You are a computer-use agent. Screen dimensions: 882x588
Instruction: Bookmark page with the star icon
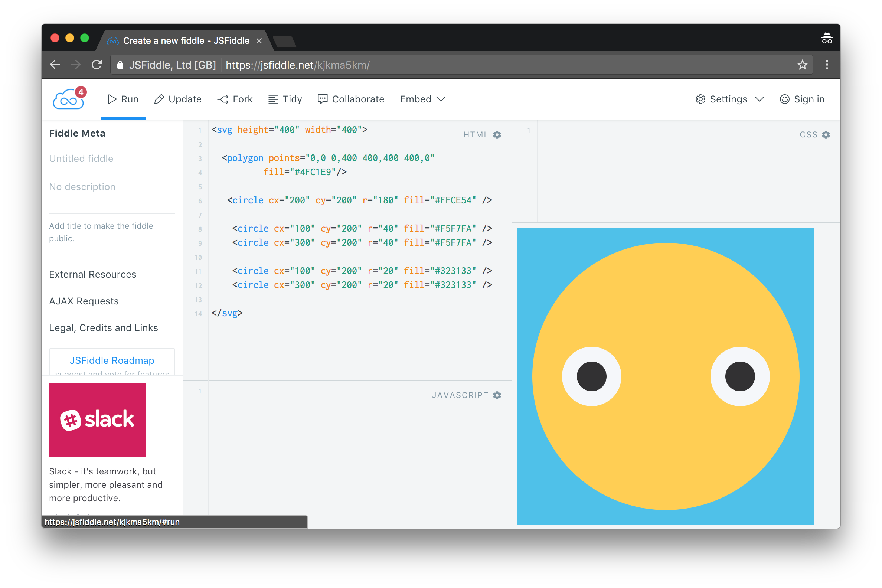tap(802, 65)
